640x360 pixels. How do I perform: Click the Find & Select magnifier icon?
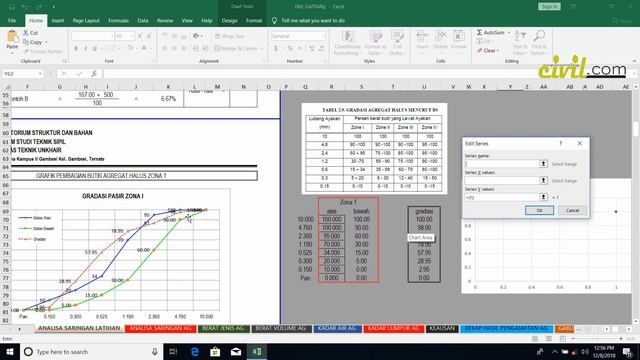point(539,37)
